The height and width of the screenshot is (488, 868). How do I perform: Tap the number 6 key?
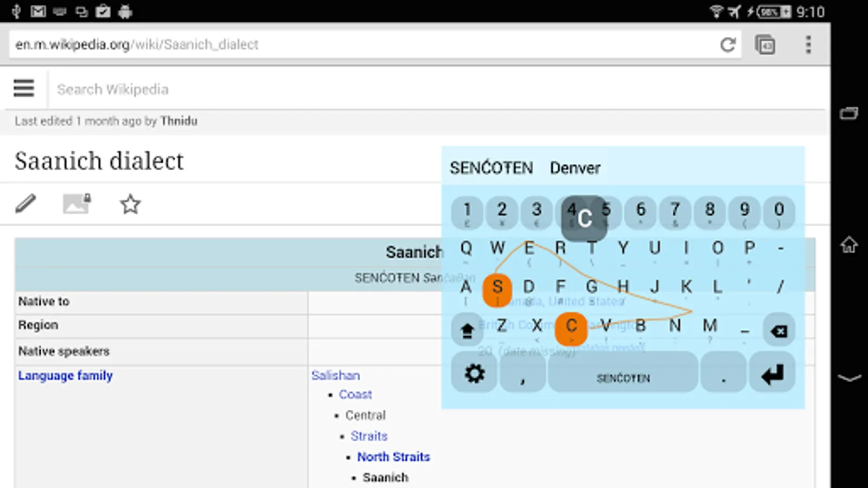[641, 212]
